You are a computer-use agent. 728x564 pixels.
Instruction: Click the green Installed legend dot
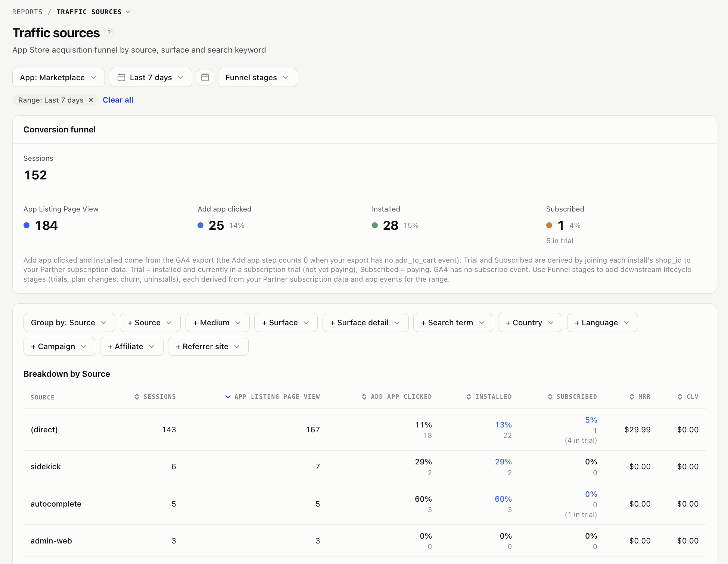[375, 225]
